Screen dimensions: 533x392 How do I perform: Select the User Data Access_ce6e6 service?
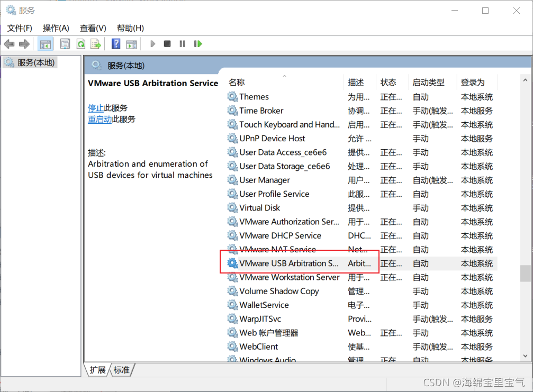tap(362, 152)
